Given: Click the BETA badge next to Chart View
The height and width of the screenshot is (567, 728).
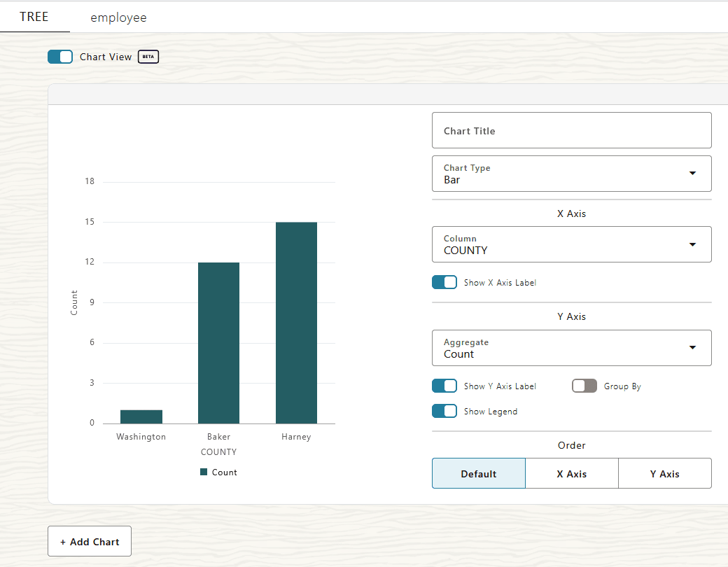Looking at the screenshot, I should tap(148, 57).
